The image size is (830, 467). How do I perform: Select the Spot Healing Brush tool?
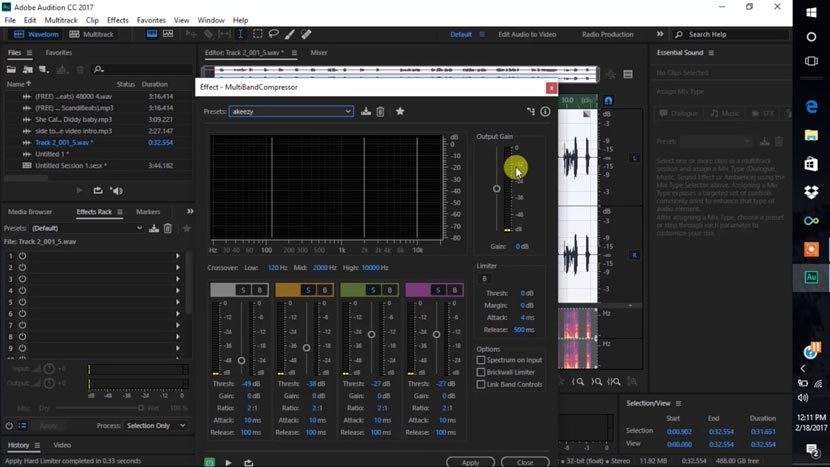306,34
